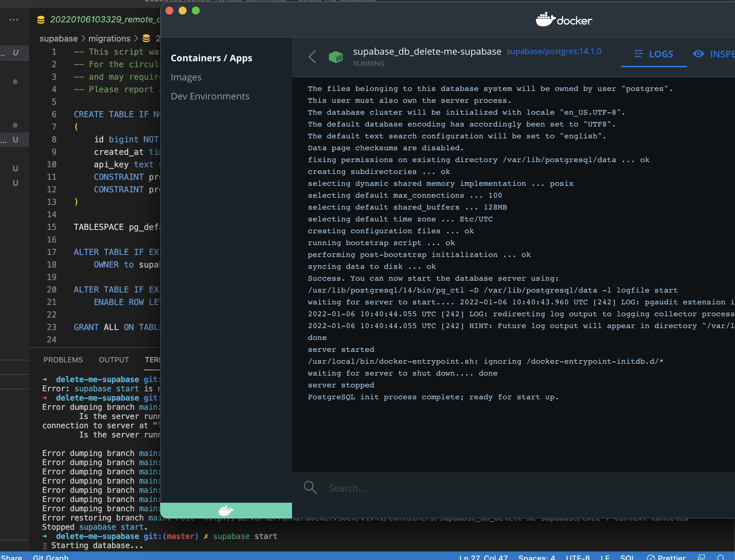Change the LF end-of-line setting
735x560 pixels.
click(605, 557)
